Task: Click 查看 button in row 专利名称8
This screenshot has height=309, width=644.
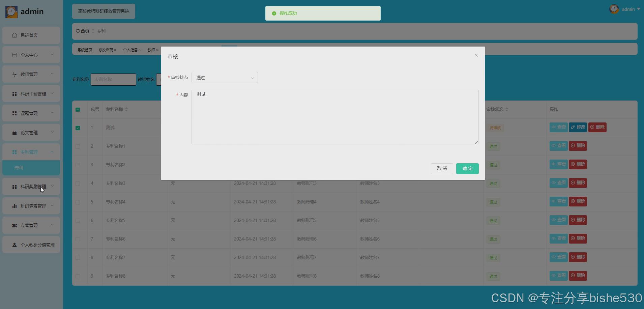Action: 558,276
